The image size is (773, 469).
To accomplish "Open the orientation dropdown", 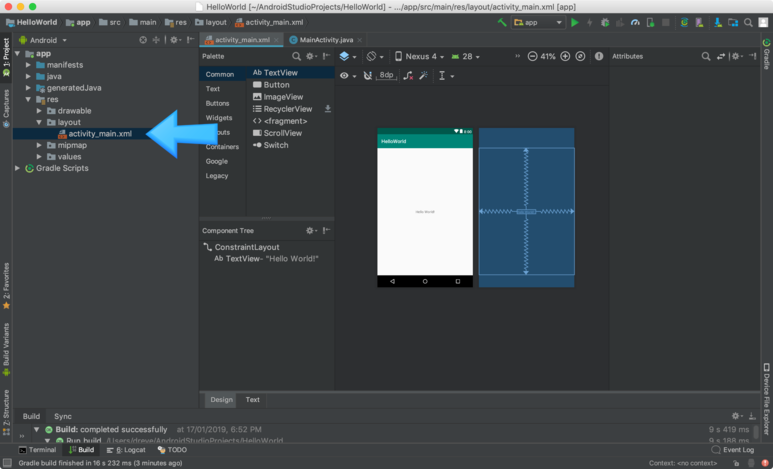I will tap(375, 56).
